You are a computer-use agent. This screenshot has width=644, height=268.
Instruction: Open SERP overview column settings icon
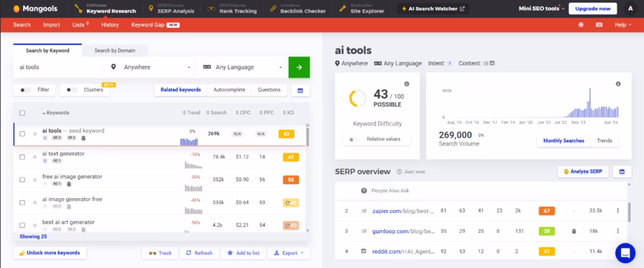point(622,171)
